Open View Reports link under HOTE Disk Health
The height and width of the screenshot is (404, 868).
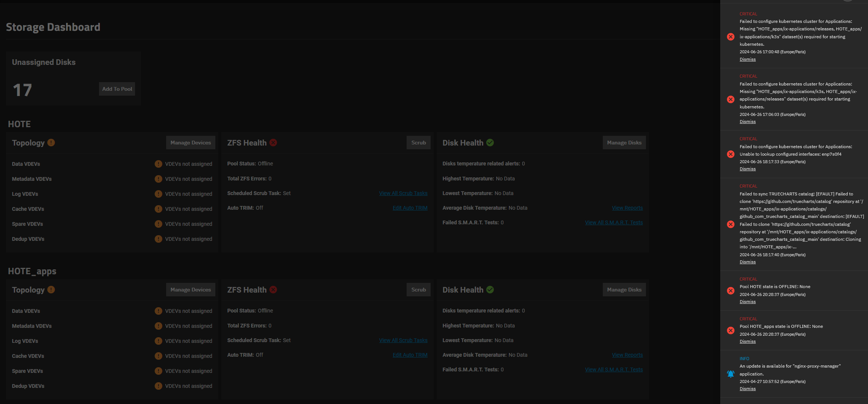click(x=627, y=208)
